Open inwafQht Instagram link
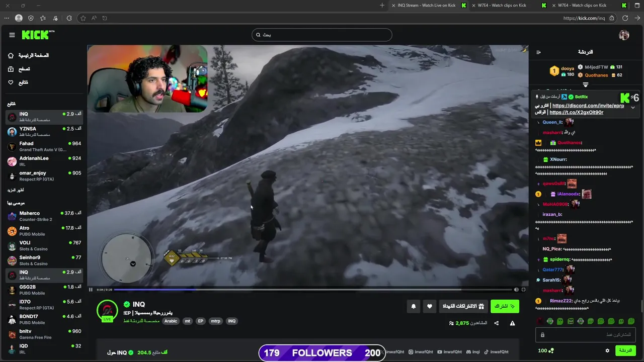This screenshot has width=644, height=362. [x=421, y=352]
